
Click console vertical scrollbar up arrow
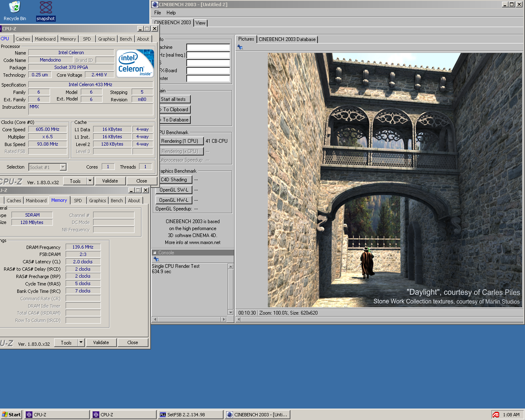231,267
